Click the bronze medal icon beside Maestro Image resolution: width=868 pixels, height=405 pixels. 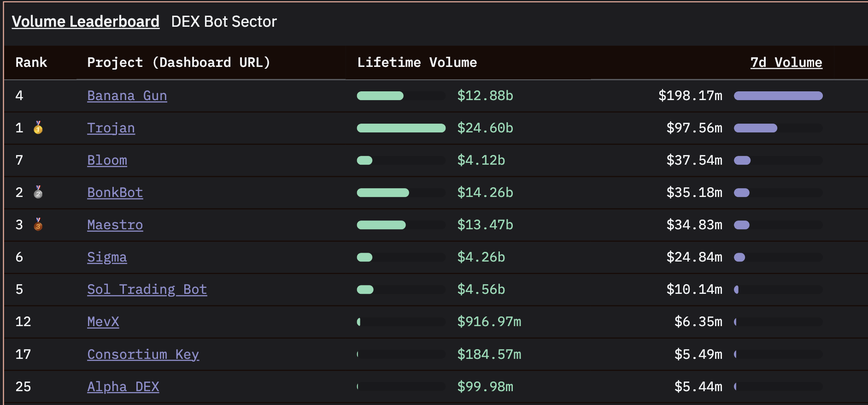tap(38, 225)
